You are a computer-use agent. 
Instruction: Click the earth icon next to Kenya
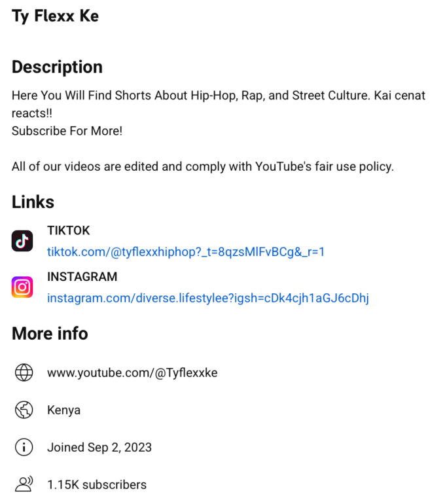(x=24, y=410)
